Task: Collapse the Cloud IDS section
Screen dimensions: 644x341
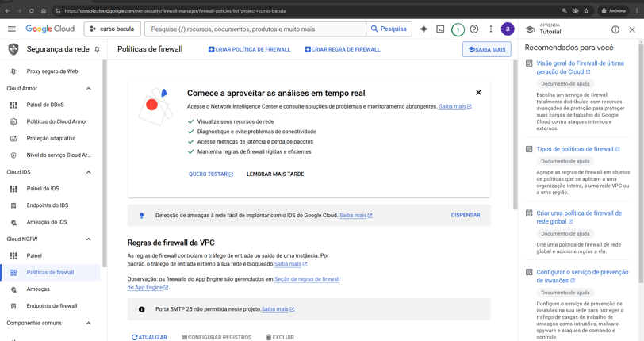Action: pyautogui.click(x=88, y=172)
